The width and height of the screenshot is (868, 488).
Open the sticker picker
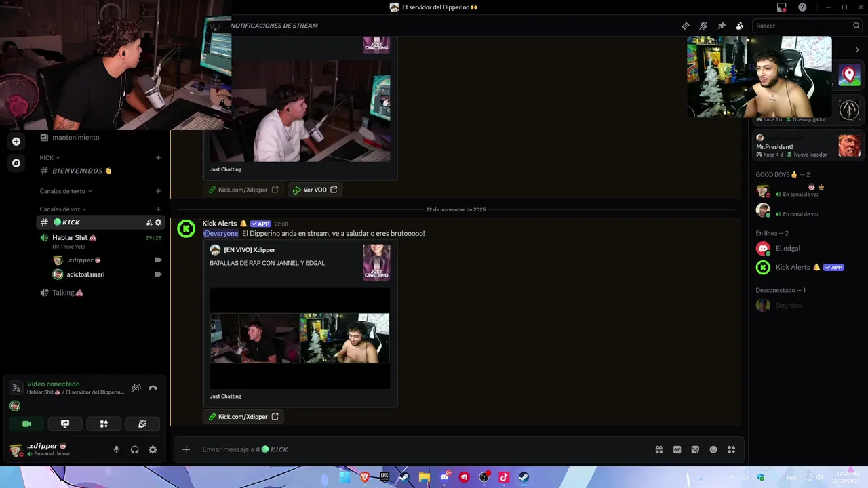click(695, 449)
